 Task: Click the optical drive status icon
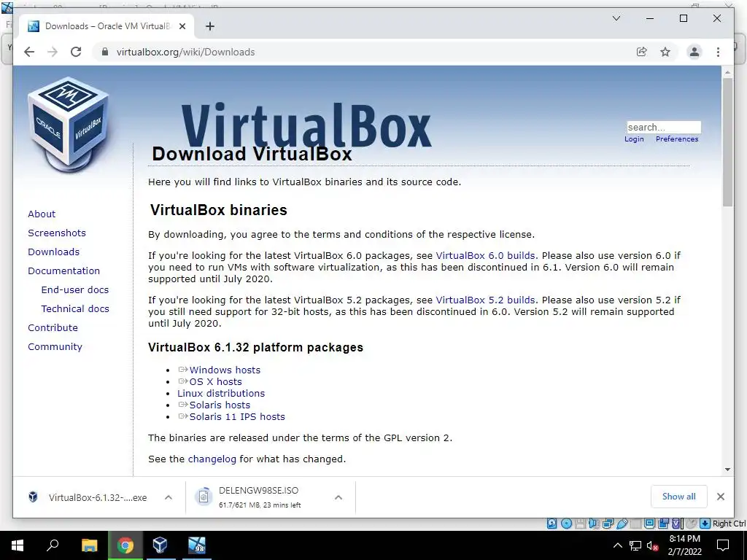(x=566, y=524)
